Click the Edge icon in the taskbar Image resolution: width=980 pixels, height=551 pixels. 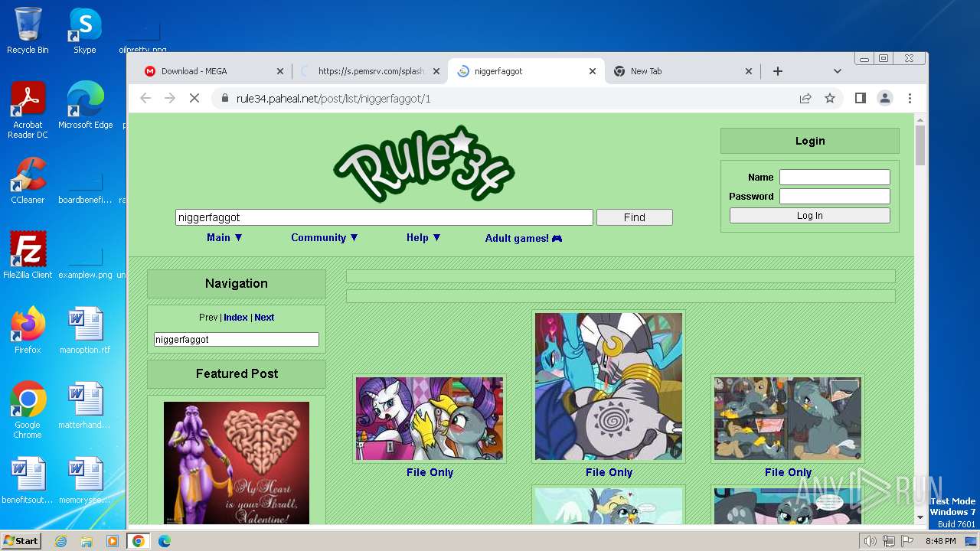164,541
